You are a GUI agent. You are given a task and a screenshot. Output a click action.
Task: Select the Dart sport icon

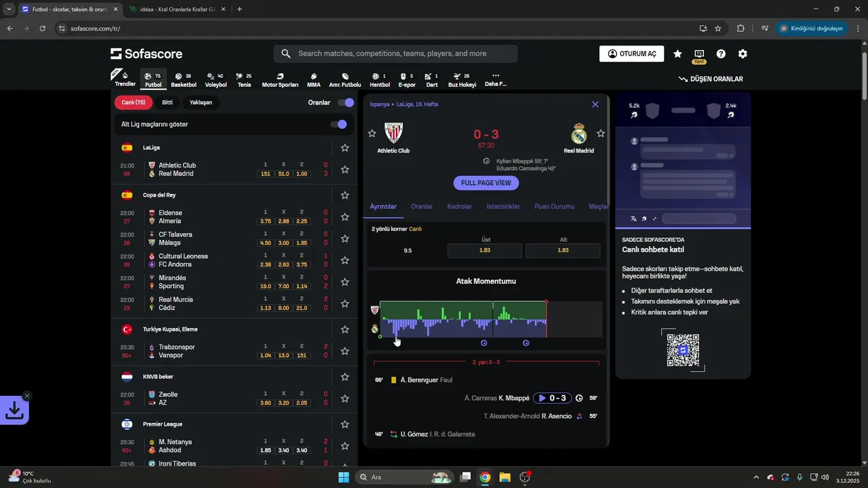coord(431,80)
